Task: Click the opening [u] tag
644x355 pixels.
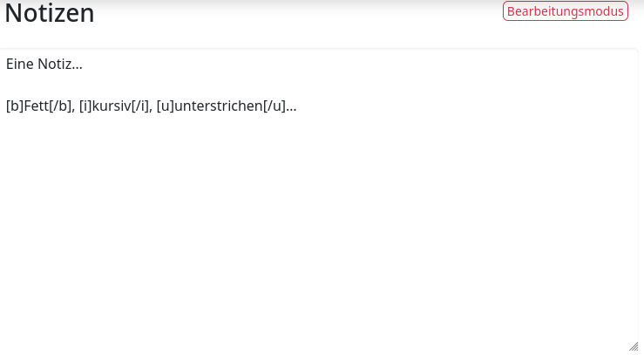Action: click(166, 106)
